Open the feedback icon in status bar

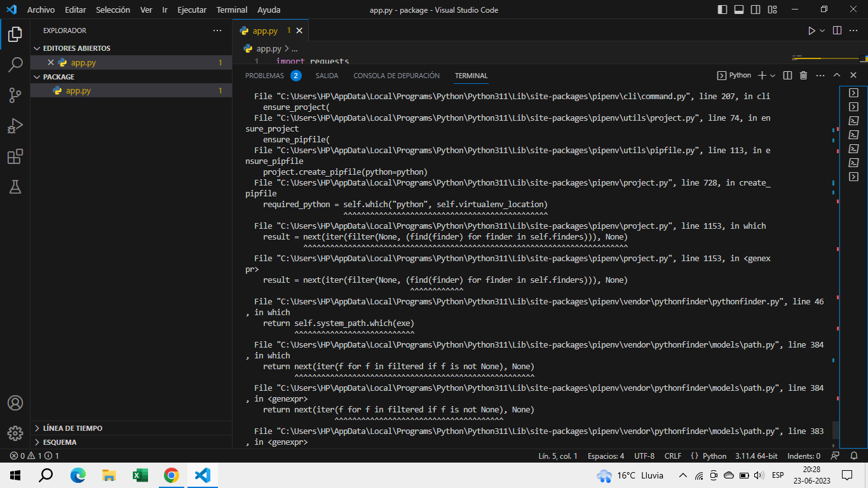point(836,456)
